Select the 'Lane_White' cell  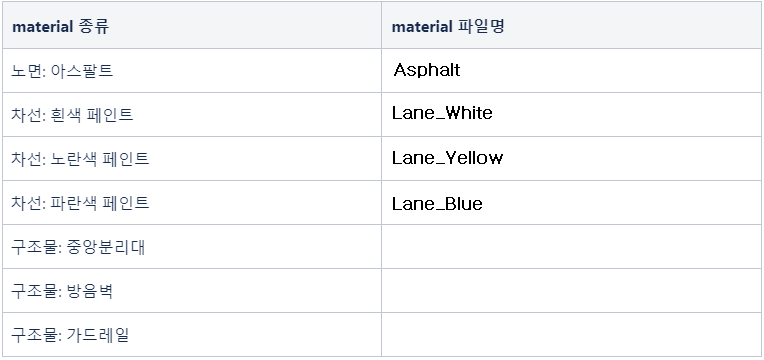click(572, 114)
